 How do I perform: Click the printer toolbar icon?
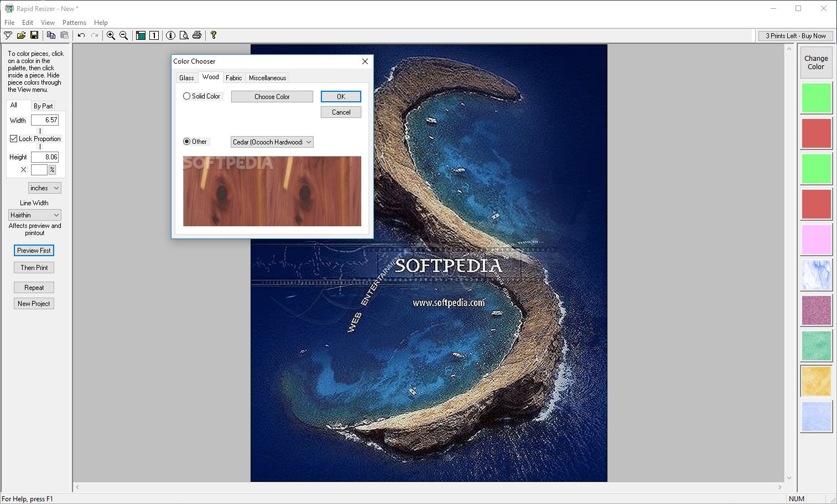[x=197, y=35]
